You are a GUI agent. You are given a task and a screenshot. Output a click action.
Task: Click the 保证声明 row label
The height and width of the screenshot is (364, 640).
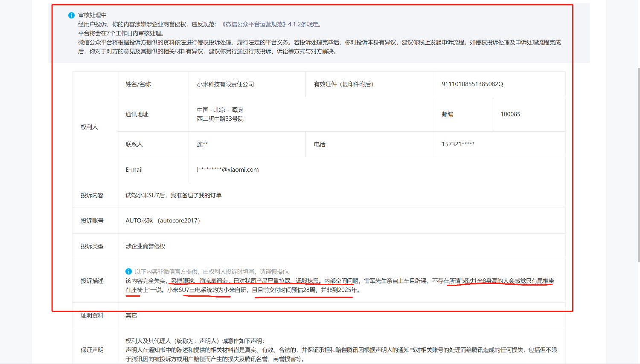point(92,350)
